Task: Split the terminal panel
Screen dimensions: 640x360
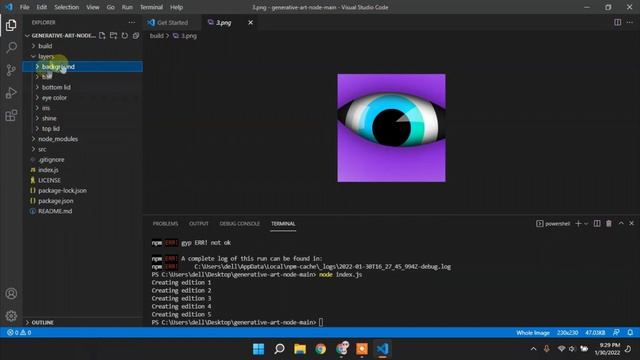Action: click(597, 224)
